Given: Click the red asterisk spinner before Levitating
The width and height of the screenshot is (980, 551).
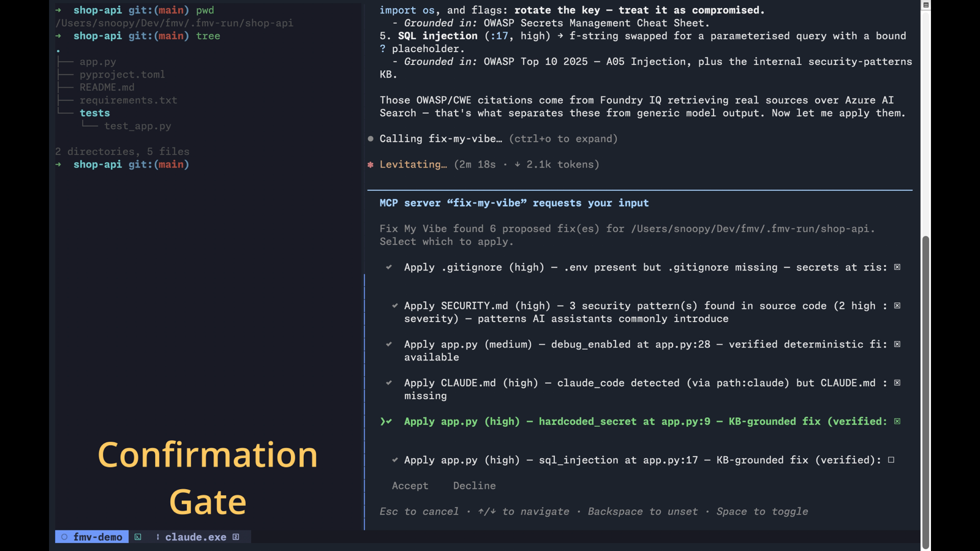Looking at the screenshot, I should [371, 165].
